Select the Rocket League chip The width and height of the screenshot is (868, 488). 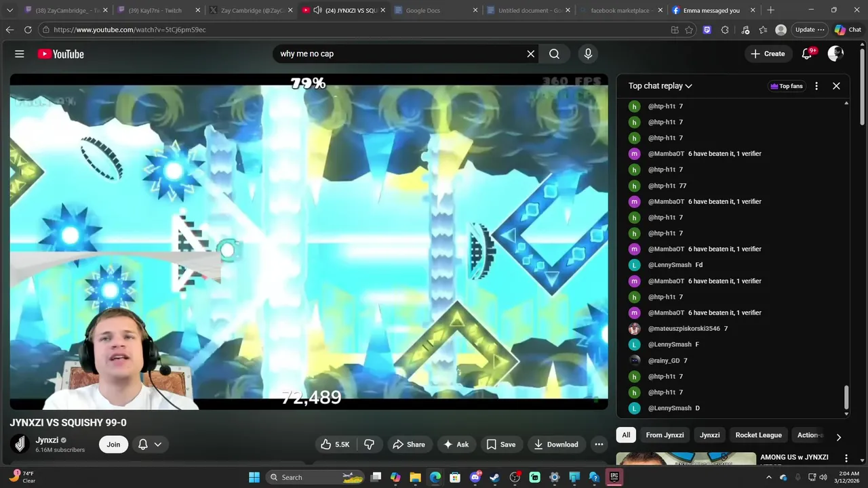758,435
